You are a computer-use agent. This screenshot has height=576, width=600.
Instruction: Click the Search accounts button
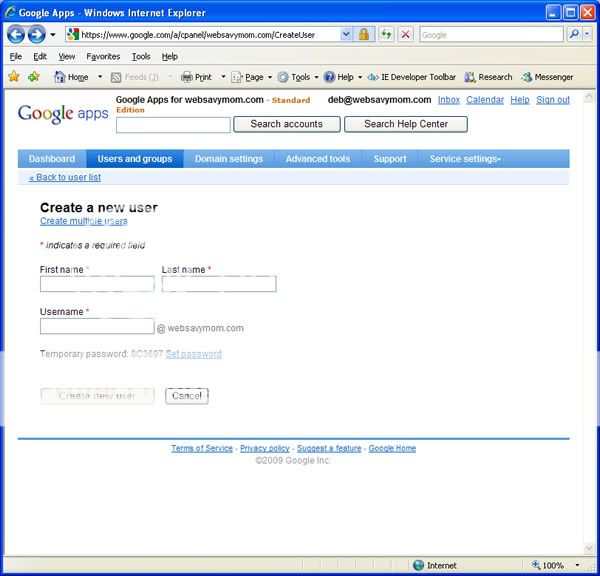[287, 124]
